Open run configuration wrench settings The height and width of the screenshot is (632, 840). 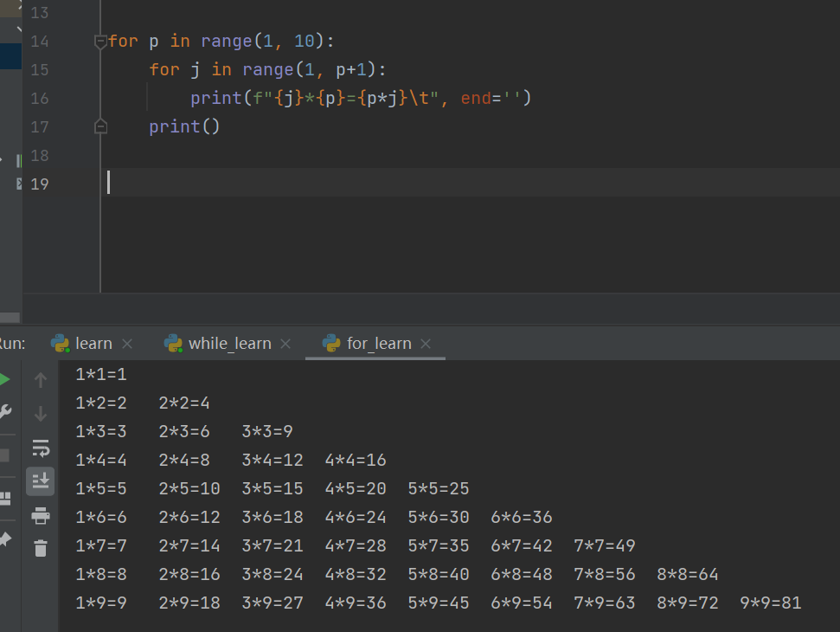point(4,412)
